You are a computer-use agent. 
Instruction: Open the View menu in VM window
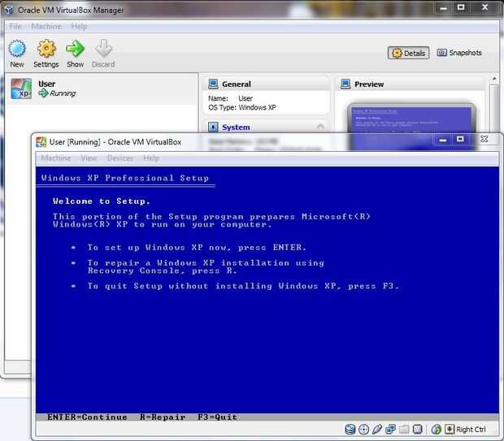[89, 158]
